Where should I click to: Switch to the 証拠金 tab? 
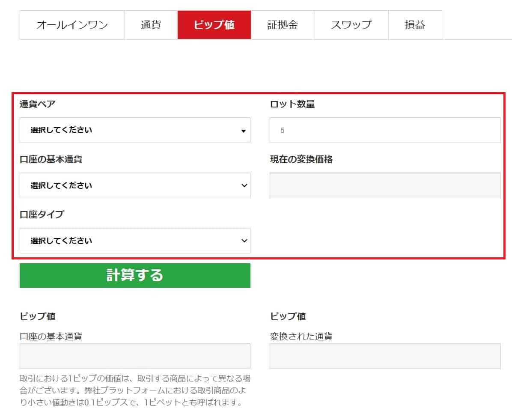point(283,25)
